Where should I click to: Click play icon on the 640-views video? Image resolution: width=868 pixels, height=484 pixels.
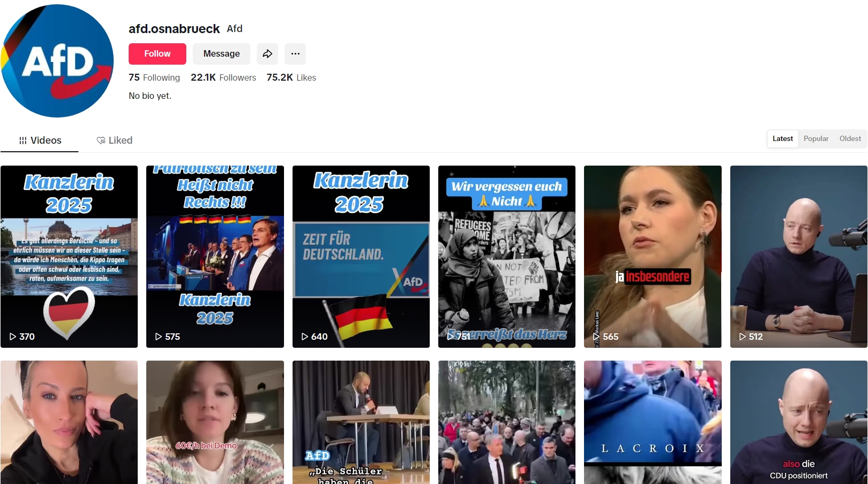point(305,337)
